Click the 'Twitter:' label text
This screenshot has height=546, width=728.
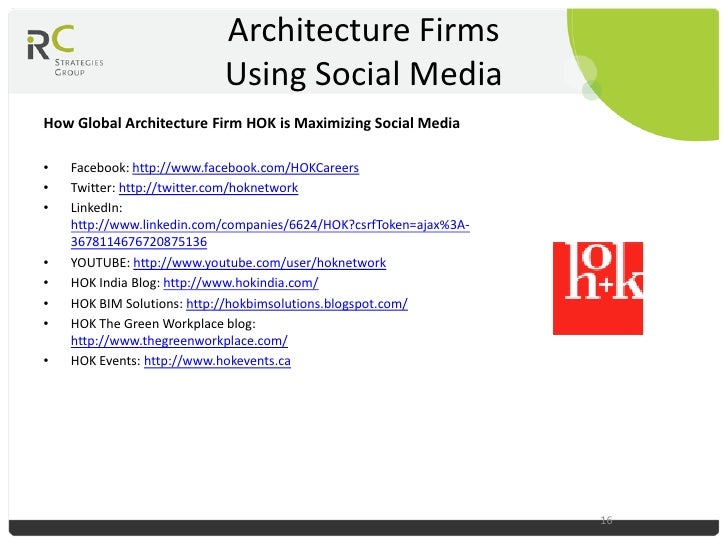coord(93,188)
